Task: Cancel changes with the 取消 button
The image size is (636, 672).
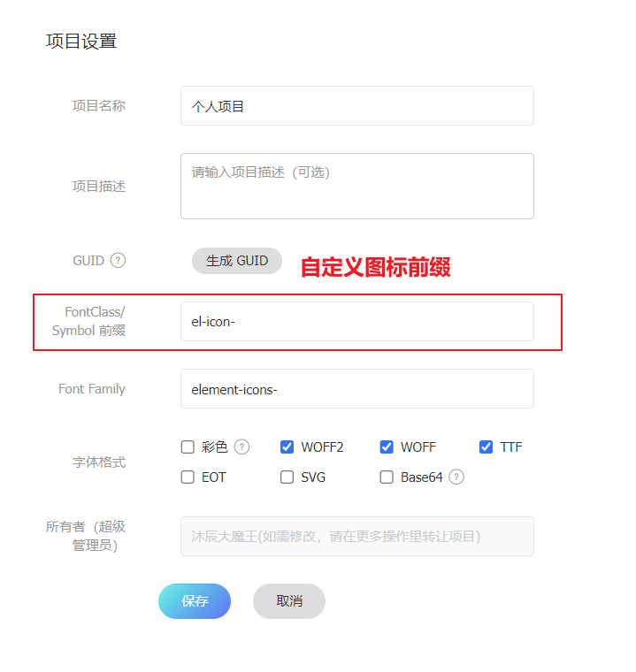Action: [289, 601]
